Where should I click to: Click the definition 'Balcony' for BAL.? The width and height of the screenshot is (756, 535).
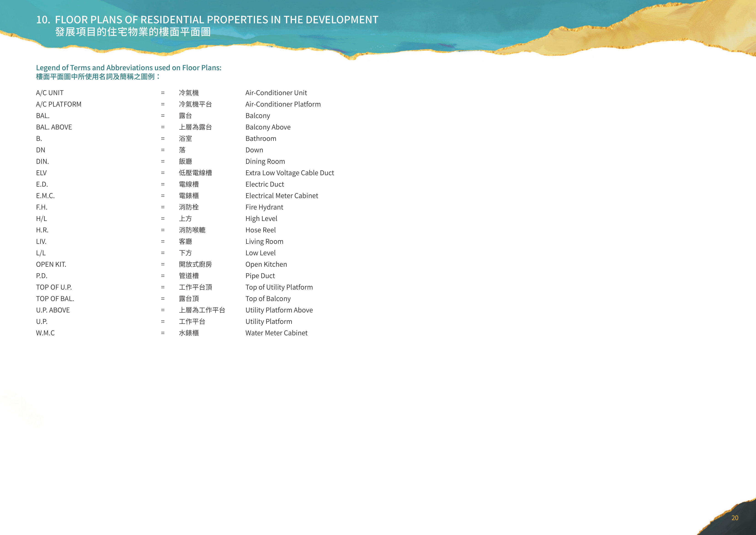tap(258, 116)
